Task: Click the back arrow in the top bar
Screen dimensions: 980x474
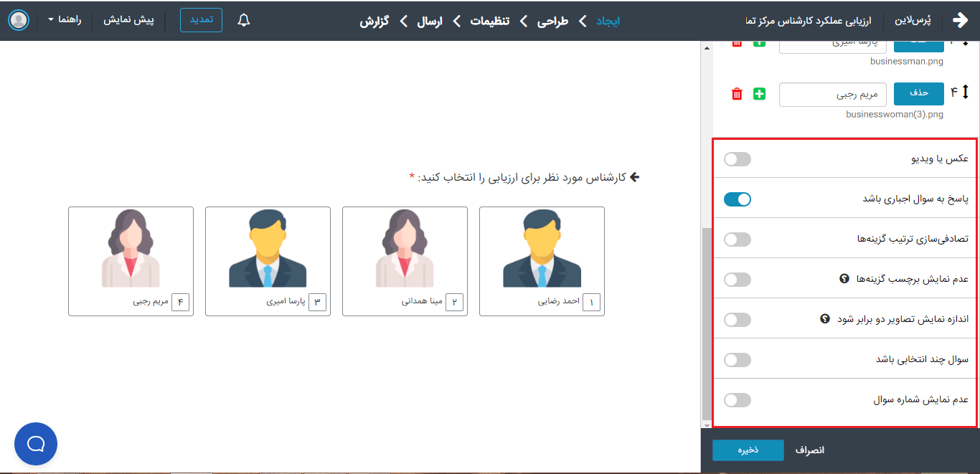Action: (960, 20)
